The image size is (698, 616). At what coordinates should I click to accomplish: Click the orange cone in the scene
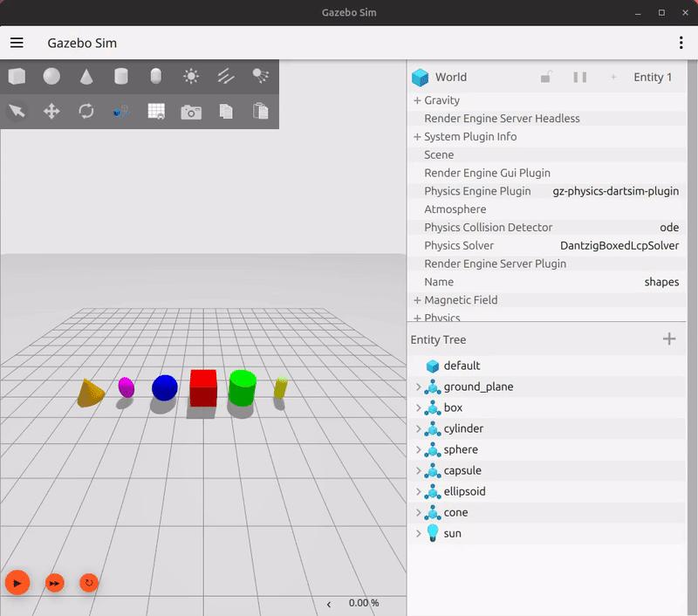coord(91,394)
